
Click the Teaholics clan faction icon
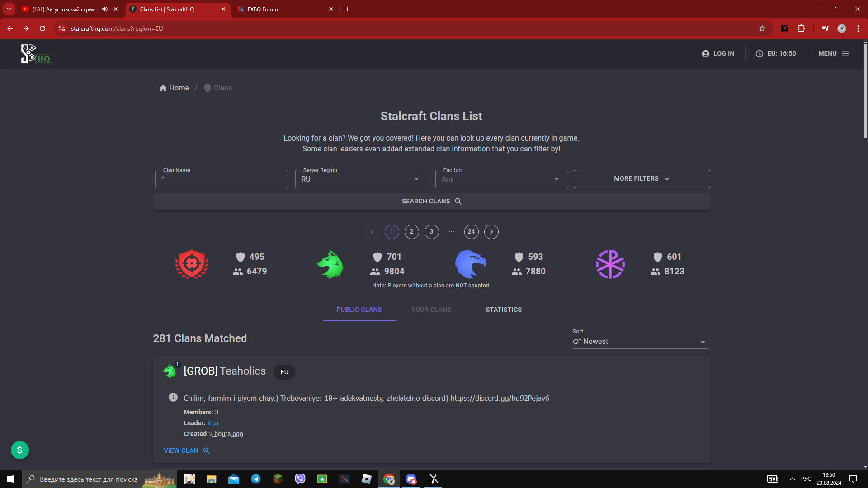(170, 371)
